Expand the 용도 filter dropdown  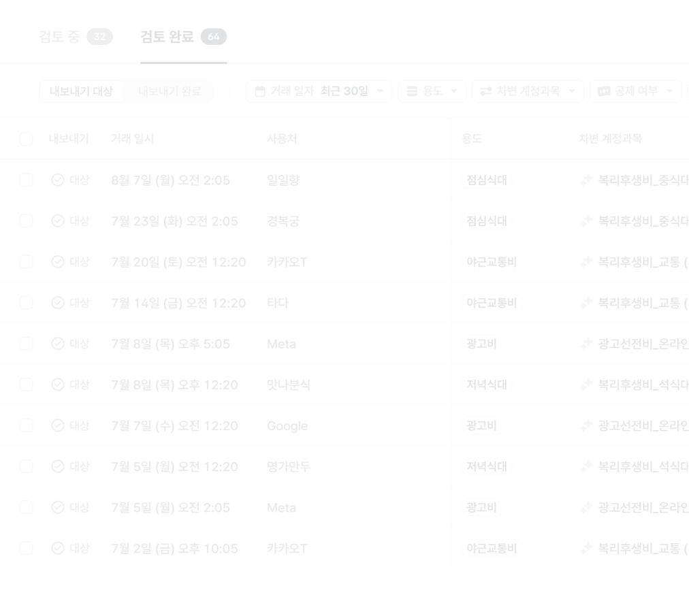tap(432, 91)
